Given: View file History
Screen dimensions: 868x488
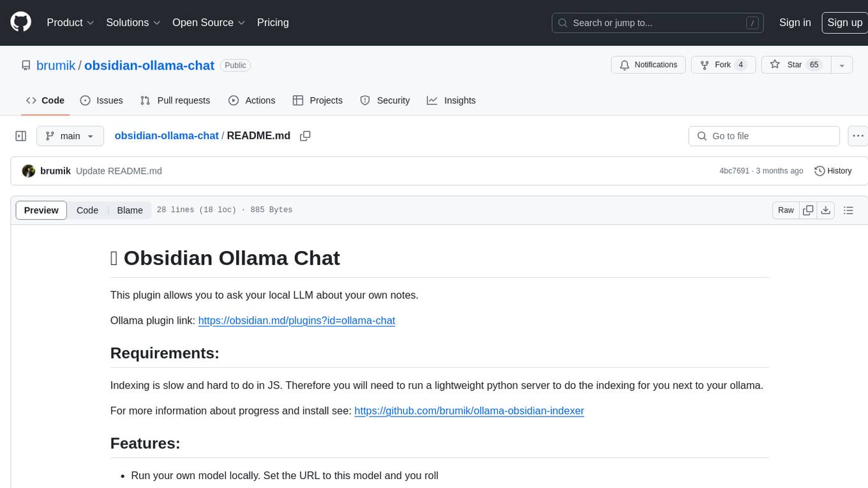Looking at the screenshot, I should (833, 171).
